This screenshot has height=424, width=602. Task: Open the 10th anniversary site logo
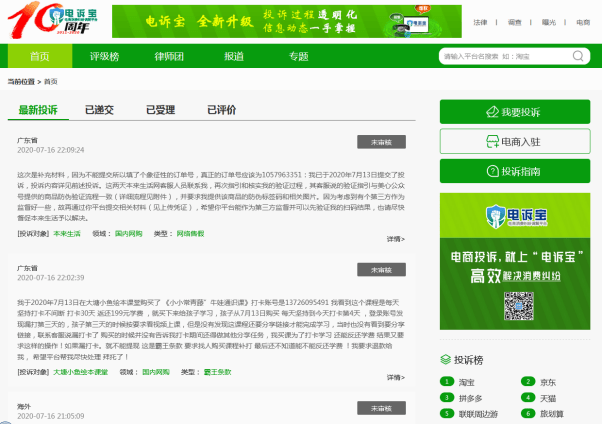pos(53,20)
